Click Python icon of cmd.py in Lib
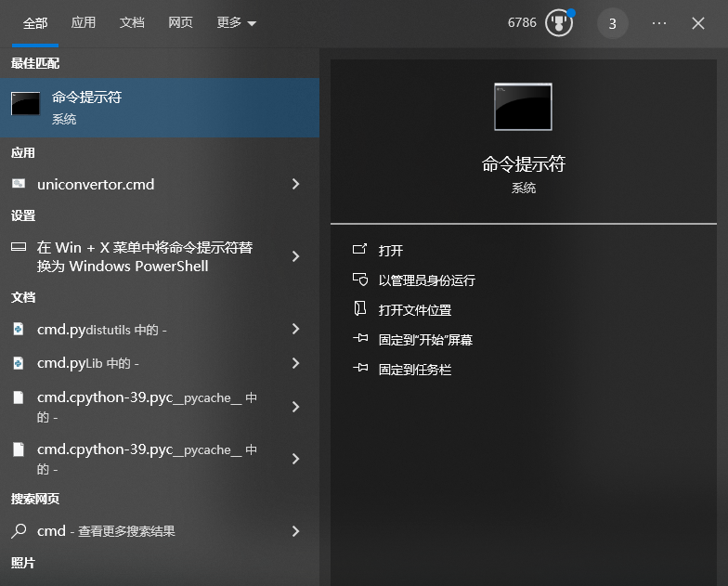The image size is (728, 586). pyautogui.click(x=19, y=362)
